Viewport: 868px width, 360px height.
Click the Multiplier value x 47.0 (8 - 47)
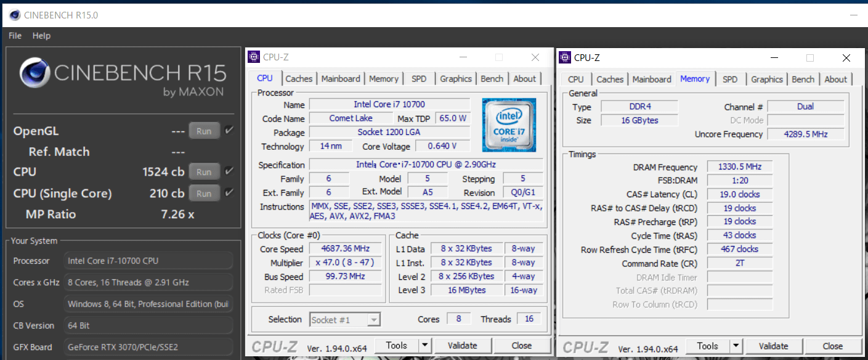tap(345, 263)
